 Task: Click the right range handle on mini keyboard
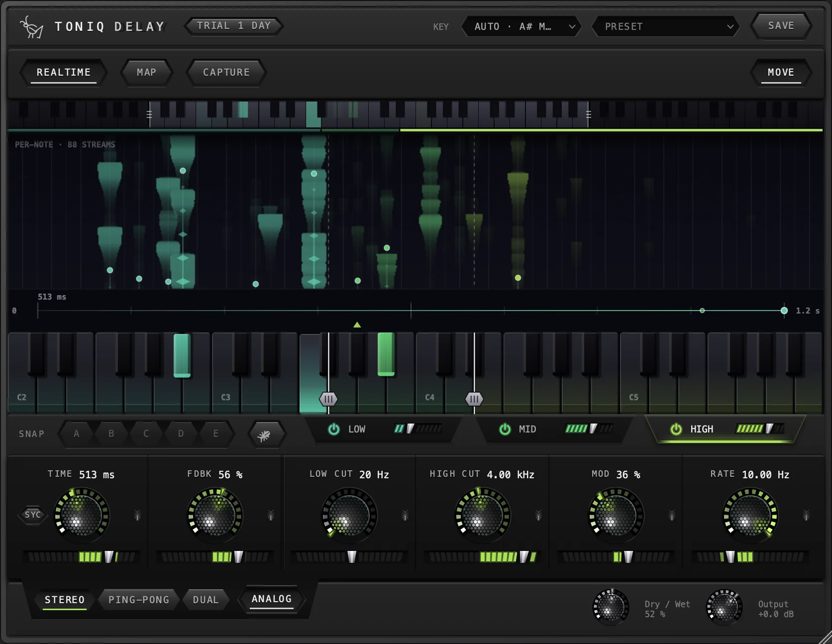click(x=589, y=114)
